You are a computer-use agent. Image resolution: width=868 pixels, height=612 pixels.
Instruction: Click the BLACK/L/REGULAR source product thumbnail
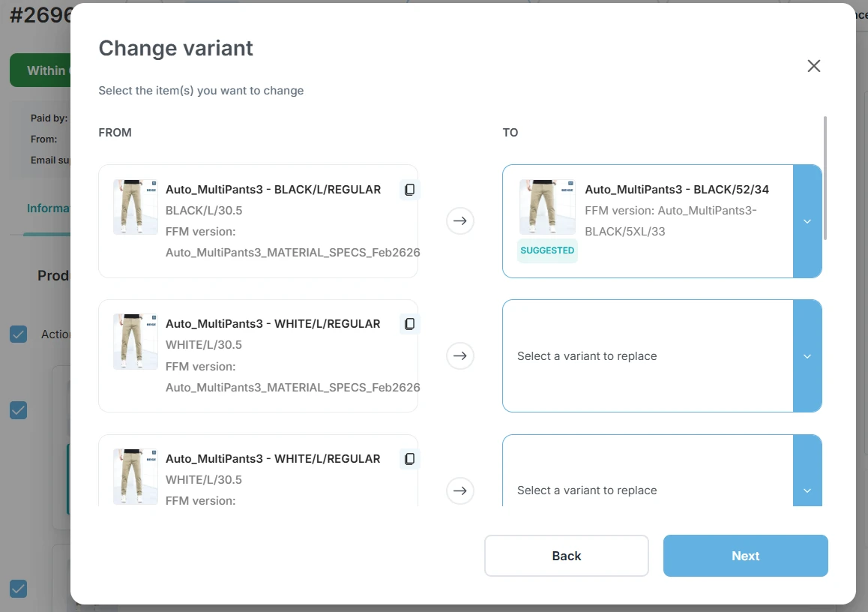tap(136, 207)
